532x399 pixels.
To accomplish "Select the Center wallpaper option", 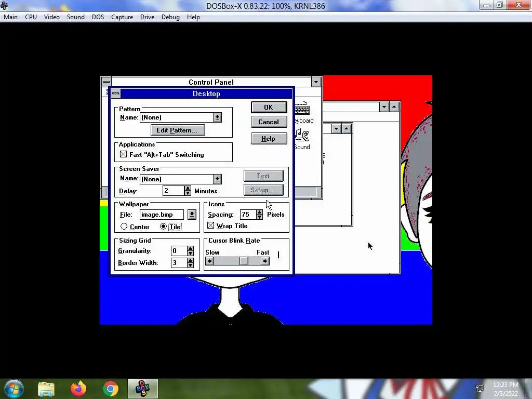I will (x=124, y=227).
